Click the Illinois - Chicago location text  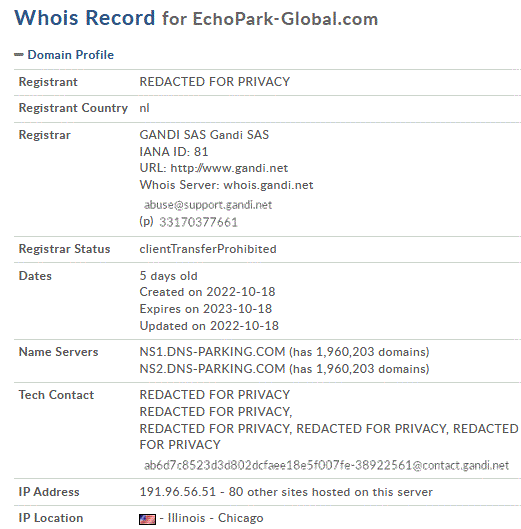point(215,518)
